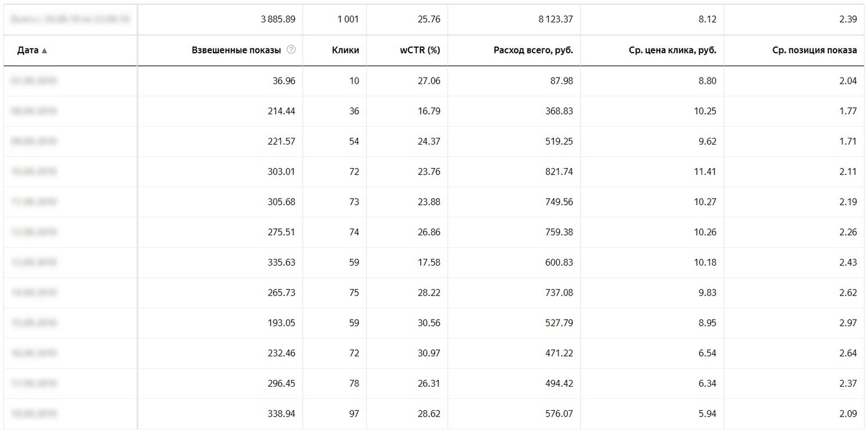Select average click price 11.41
This screenshot has height=432, width=868.
click(x=705, y=171)
